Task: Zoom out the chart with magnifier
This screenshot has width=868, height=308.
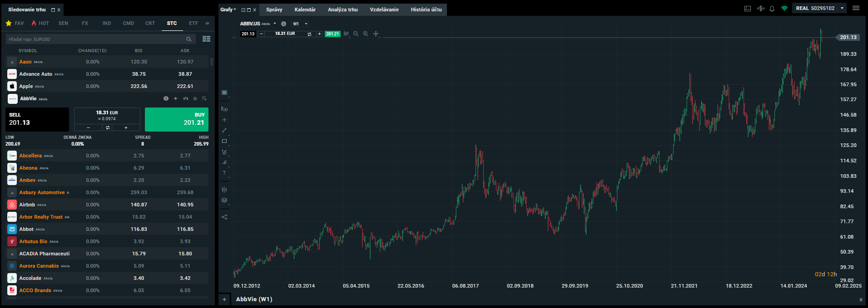Action: [x=356, y=34]
